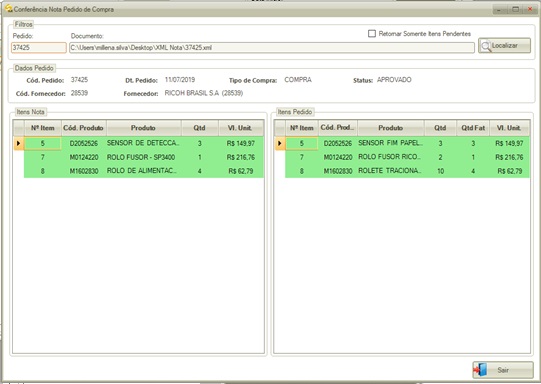The height and width of the screenshot is (384, 541).
Task: Sort Itens Nota by Vl. Unit. header
Action: 240,128
